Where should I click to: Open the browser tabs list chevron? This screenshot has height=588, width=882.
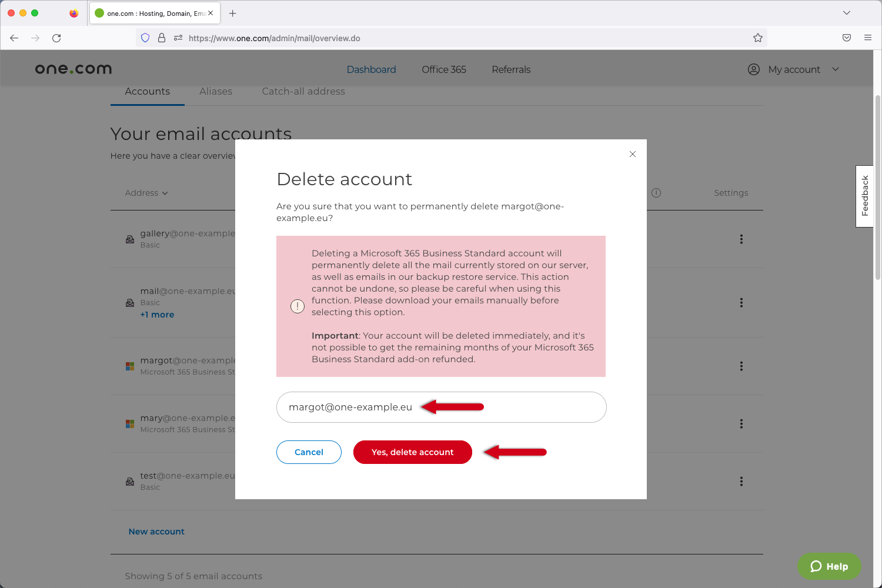[846, 13]
